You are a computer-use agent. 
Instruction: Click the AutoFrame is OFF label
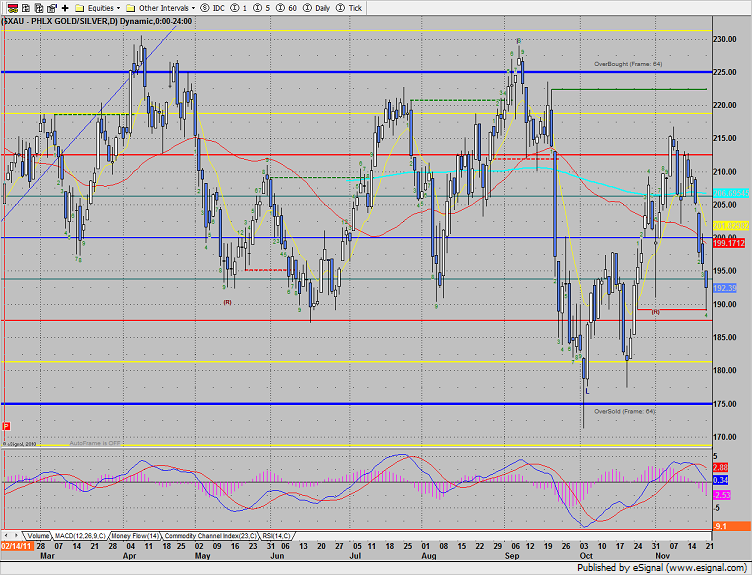[x=95, y=443]
